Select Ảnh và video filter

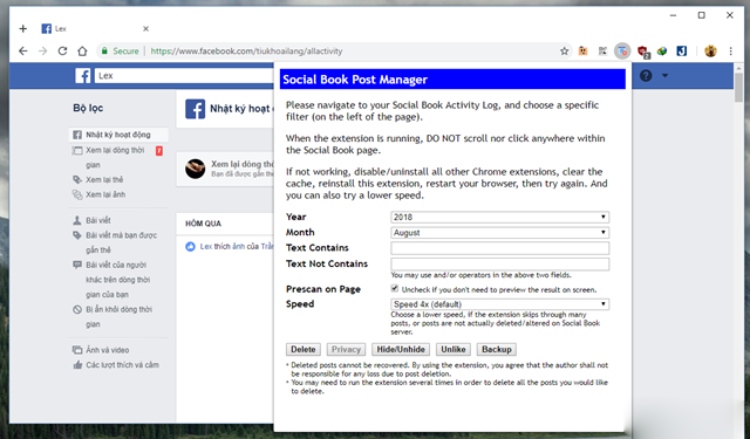(107, 350)
